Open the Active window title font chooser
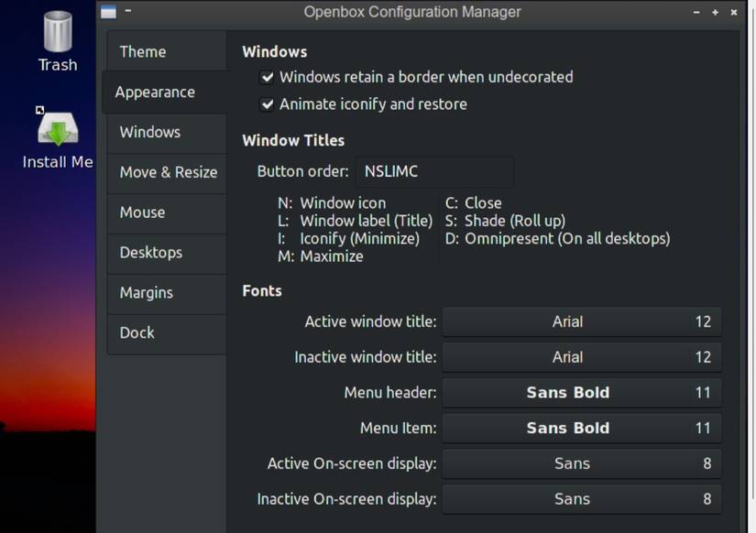Viewport: 756px width, 533px height. coord(581,322)
